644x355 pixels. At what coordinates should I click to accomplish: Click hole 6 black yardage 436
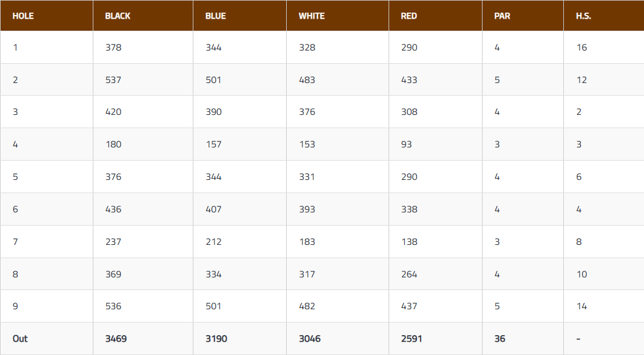(x=113, y=209)
